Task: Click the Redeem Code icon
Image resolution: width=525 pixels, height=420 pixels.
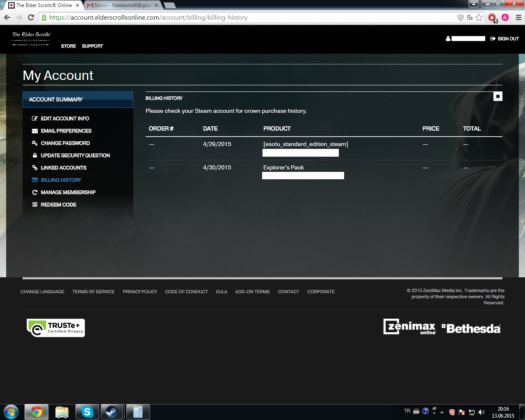Action: (x=35, y=205)
